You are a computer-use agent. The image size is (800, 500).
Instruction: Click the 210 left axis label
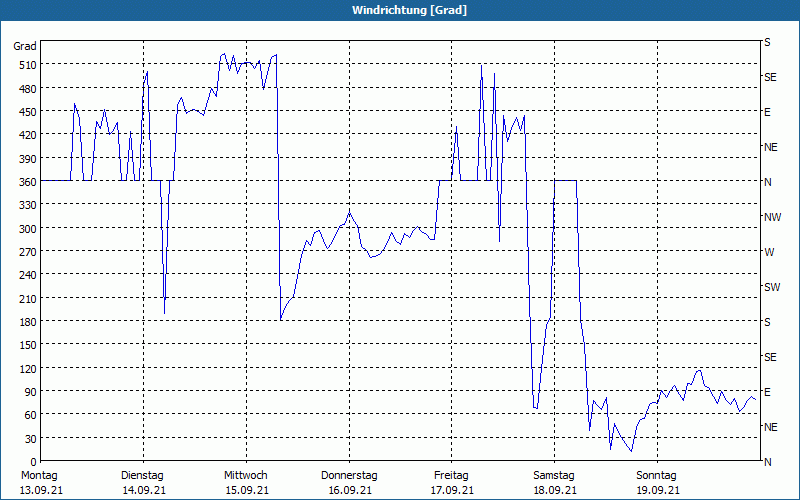tap(28, 298)
